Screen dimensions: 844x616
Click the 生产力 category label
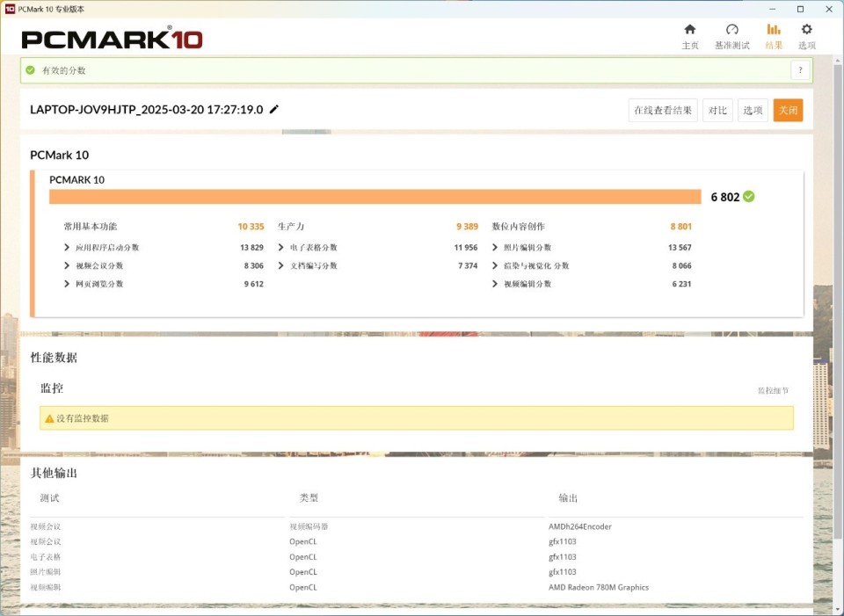click(291, 227)
